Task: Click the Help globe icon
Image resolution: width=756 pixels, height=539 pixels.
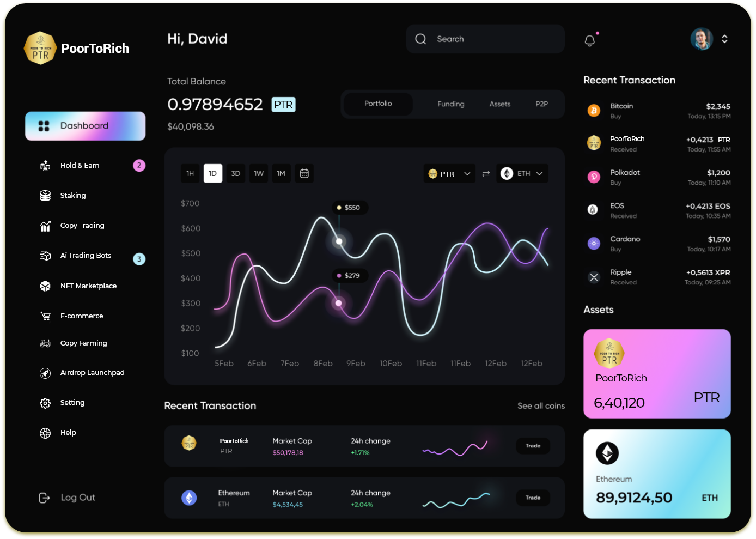Action: click(x=45, y=433)
